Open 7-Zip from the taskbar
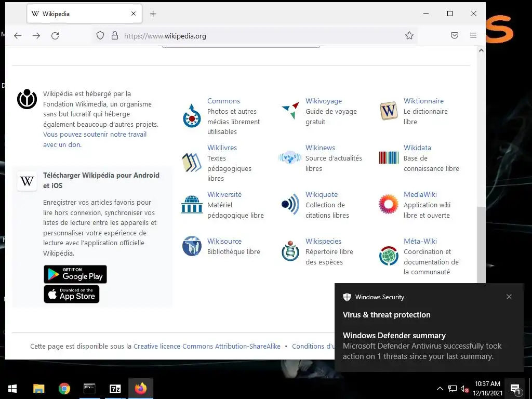532x399 pixels. 115,389
